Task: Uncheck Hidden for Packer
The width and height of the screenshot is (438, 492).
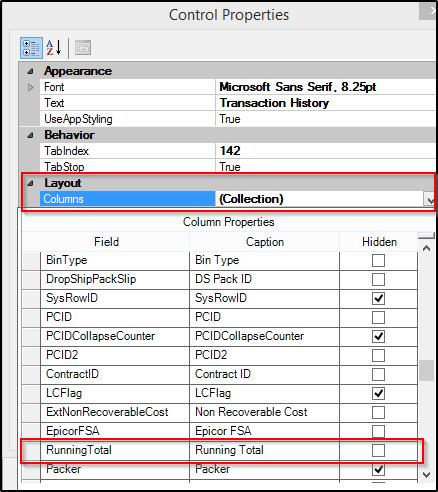Action: [378, 469]
